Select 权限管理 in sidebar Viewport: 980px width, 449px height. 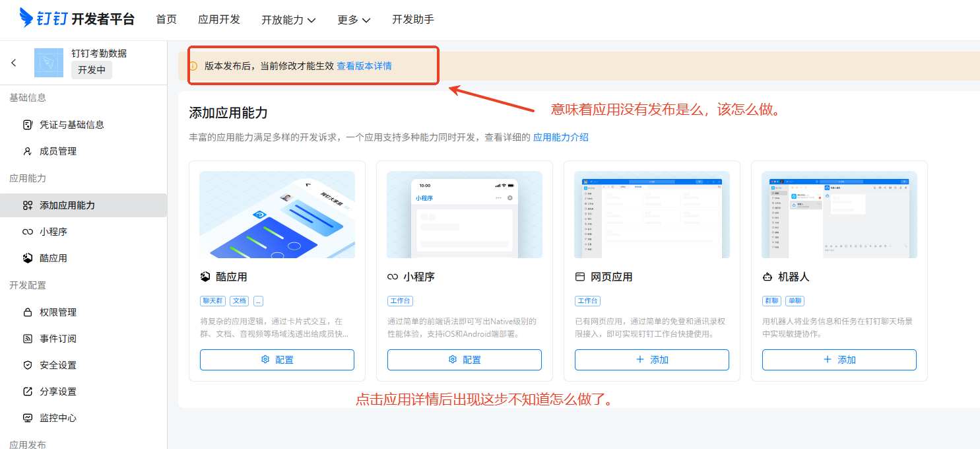pyautogui.click(x=83, y=312)
